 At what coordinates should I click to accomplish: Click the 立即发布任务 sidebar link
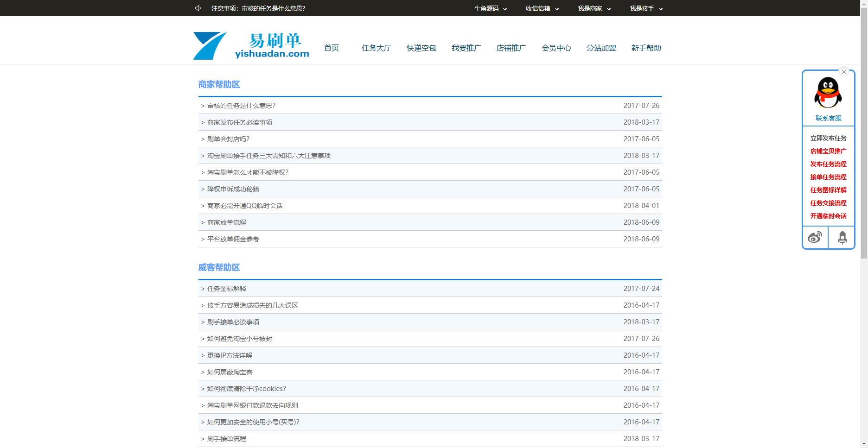[x=828, y=138]
